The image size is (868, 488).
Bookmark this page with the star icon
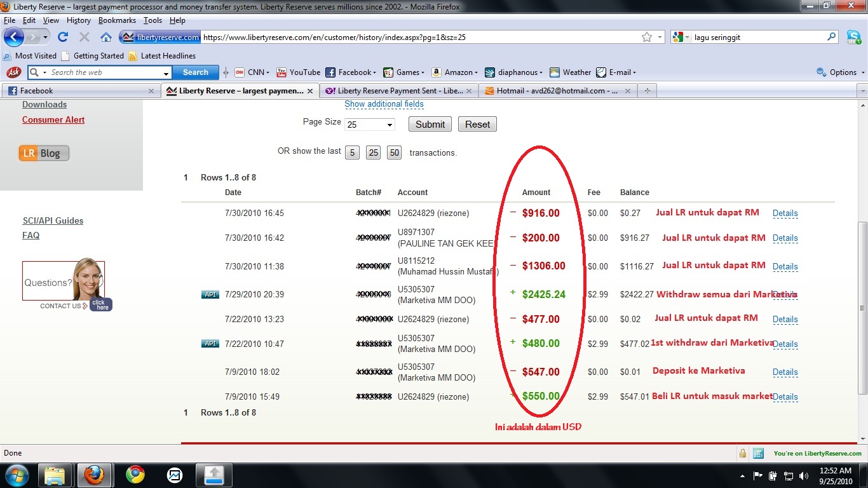click(x=647, y=37)
